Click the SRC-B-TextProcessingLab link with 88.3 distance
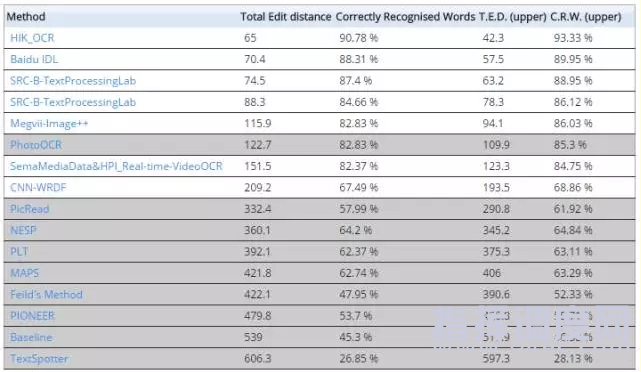The image size is (641, 372). pyautogui.click(x=73, y=102)
